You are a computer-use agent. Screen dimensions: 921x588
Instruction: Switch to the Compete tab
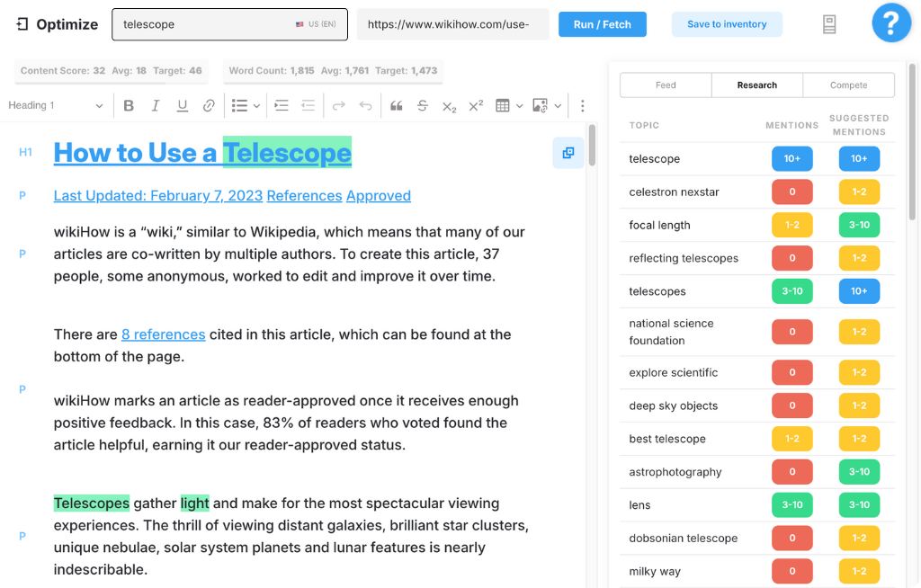[848, 85]
